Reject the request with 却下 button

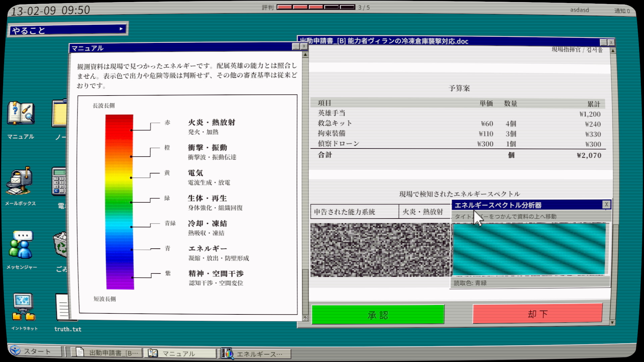coord(537,313)
